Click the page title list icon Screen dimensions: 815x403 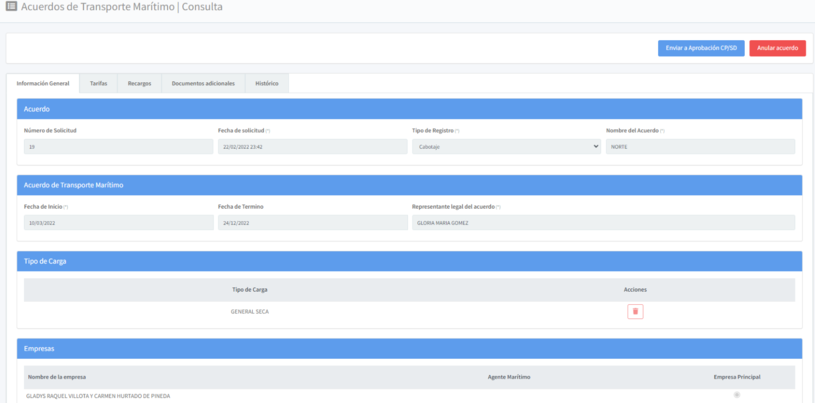pos(11,7)
